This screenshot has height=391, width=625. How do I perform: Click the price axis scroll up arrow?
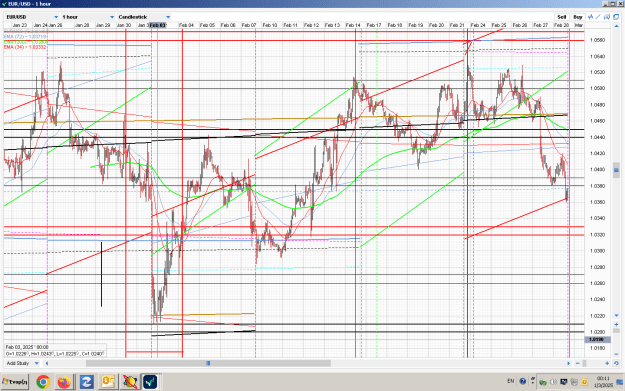click(616, 26)
